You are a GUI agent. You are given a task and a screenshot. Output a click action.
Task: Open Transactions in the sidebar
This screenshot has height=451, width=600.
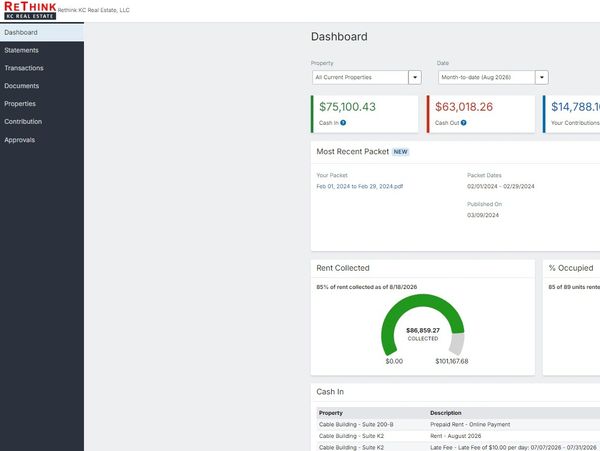click(42, 68)
